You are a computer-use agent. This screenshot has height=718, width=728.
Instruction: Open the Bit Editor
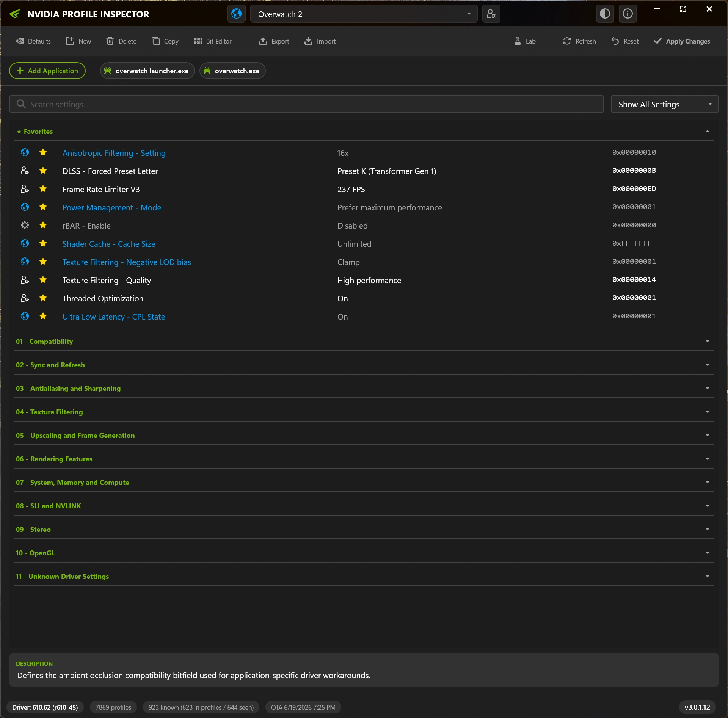(x=212, y=41)
